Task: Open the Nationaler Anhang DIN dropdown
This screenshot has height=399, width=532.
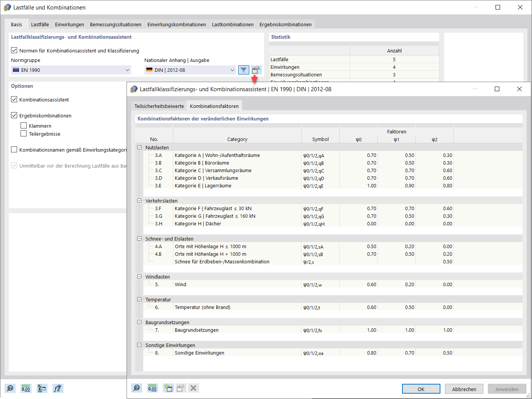Action: [x=190, y=70]
